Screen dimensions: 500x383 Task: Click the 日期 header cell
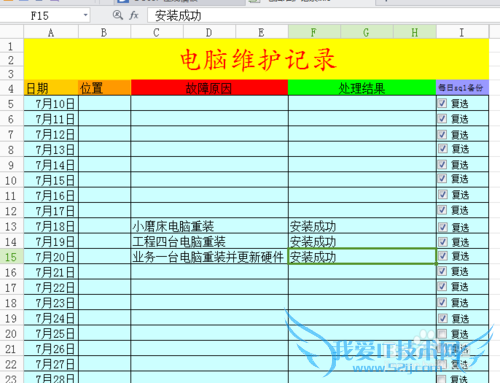point(51,88)
